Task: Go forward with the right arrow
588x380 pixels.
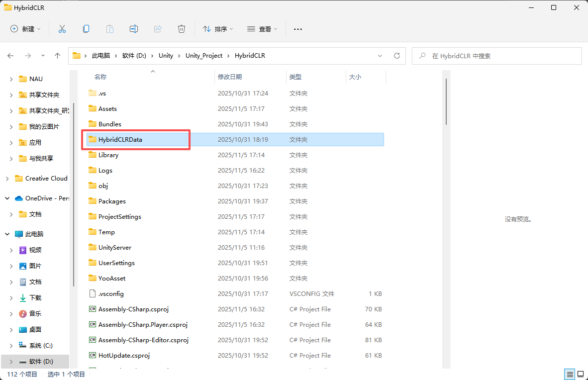Action: point(28,56)
